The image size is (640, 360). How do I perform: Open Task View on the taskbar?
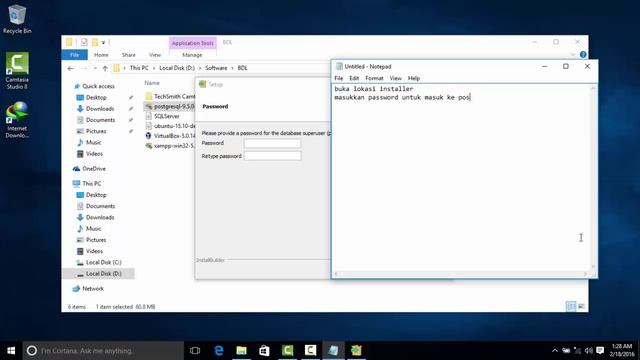(x=195, y=351)
